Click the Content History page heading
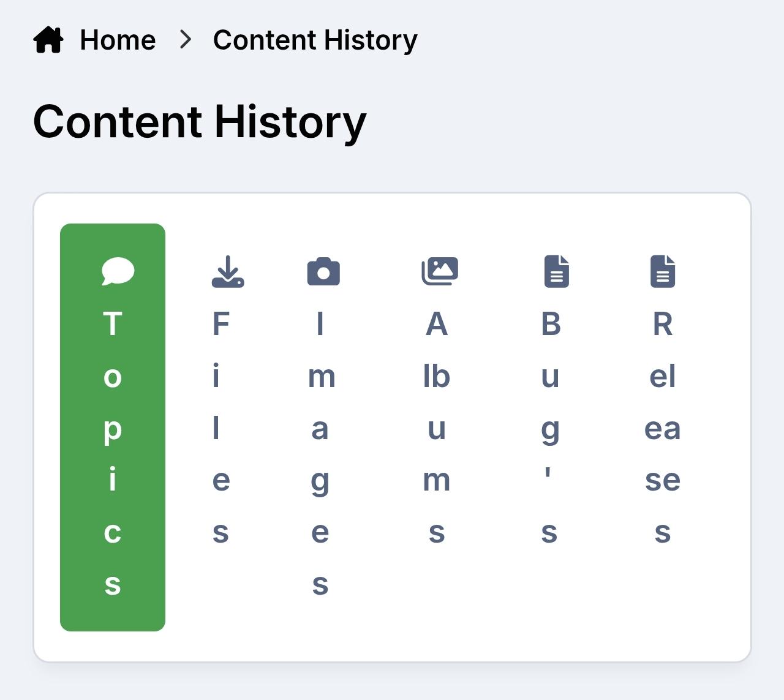 pyautogui.click(x=200, y=122)
